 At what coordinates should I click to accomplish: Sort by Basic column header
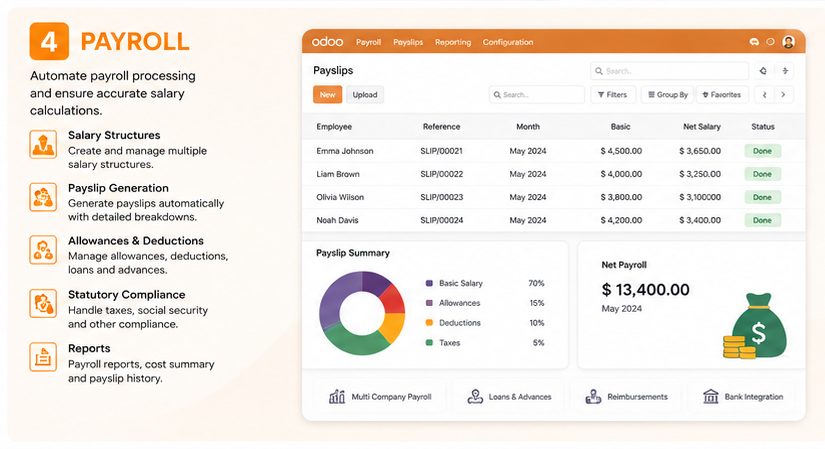coord(620,127)
